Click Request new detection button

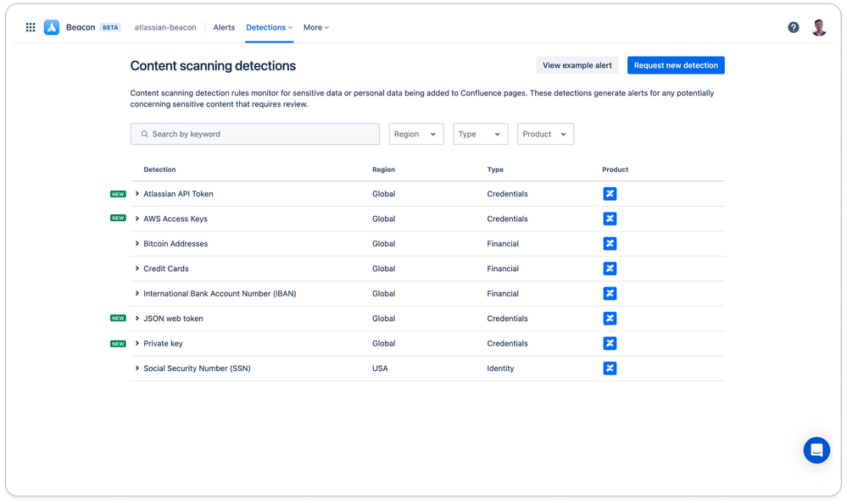(x=676, y=65)
